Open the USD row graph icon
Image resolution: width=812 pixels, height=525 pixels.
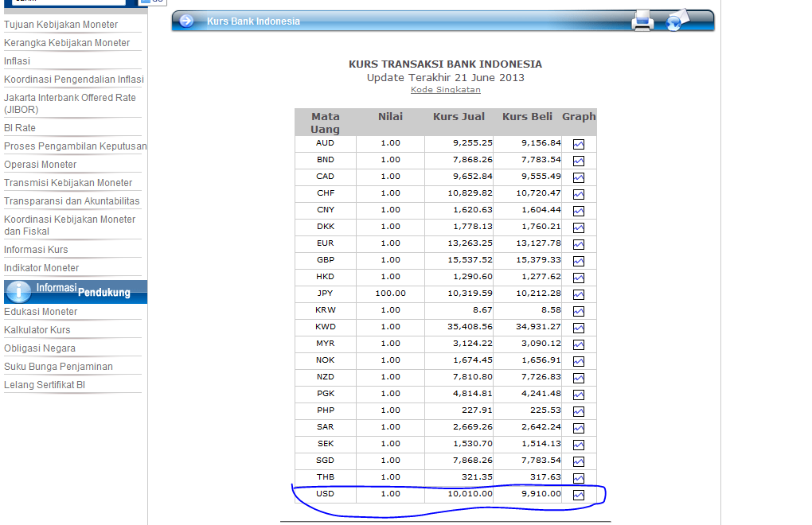click(579, 495)
